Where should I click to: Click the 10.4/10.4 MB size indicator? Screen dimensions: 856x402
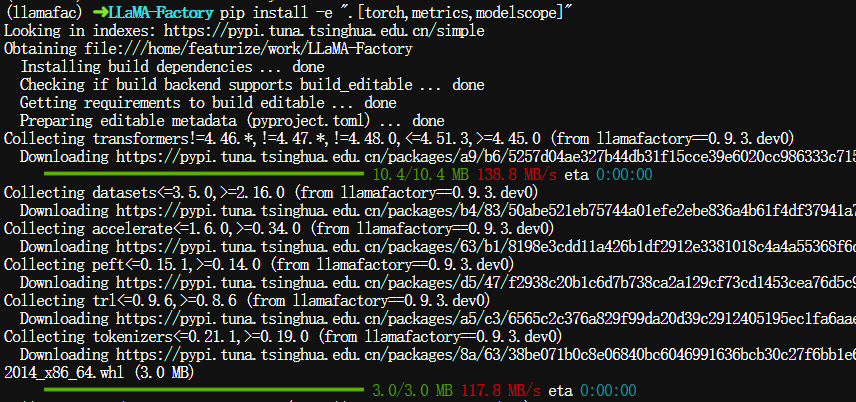[x=422, y=175]
